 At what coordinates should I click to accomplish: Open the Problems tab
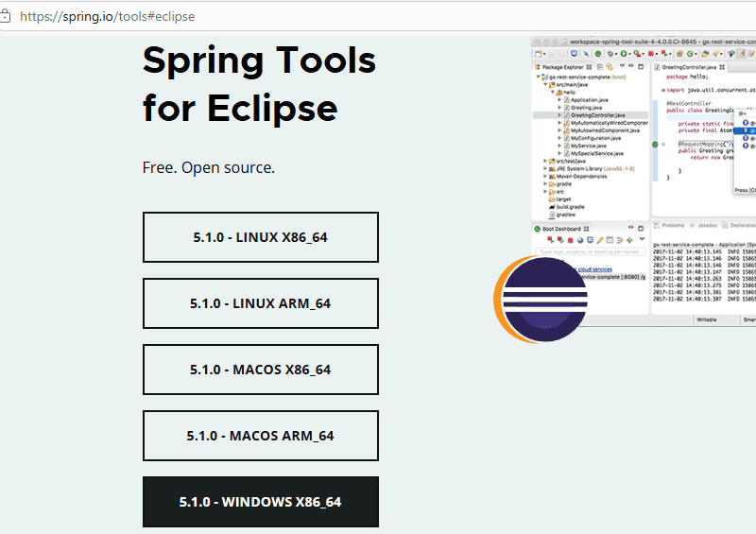click(672, 226)
